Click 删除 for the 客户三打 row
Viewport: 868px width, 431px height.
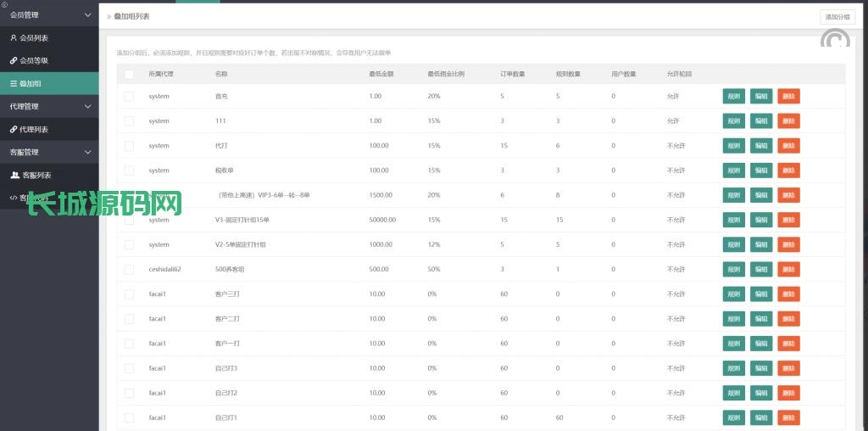pyautogui.click(x=788, y=294)
